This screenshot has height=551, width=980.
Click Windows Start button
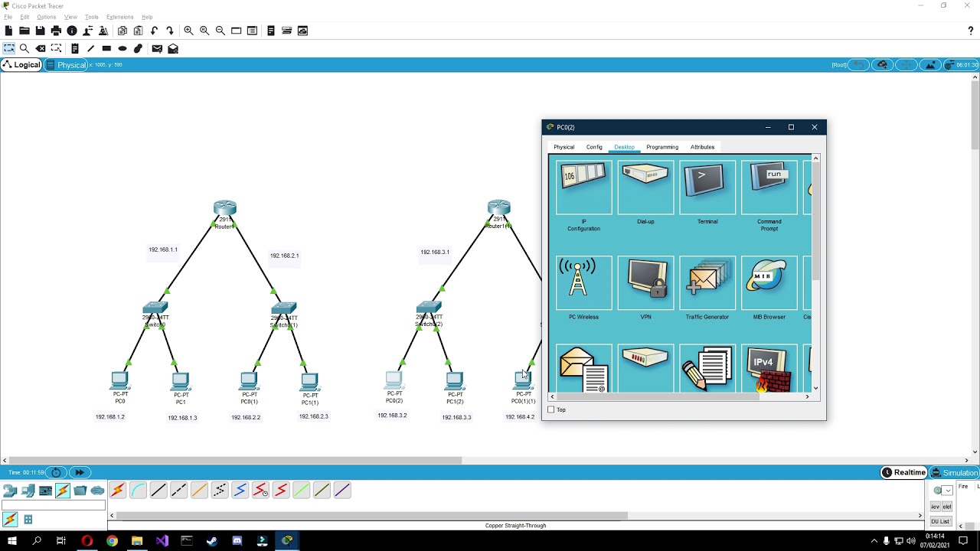coord(12,540)
